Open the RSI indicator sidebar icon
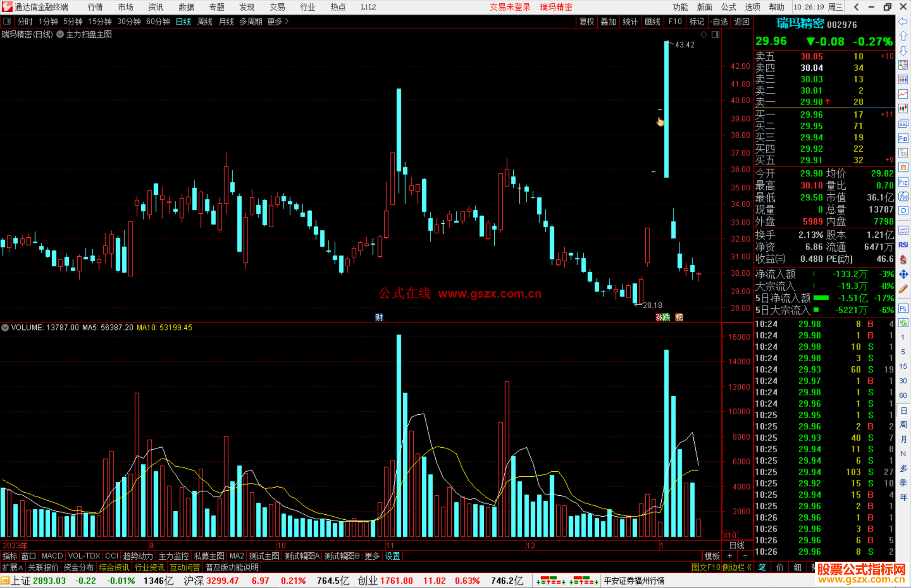 click(903, 245)
